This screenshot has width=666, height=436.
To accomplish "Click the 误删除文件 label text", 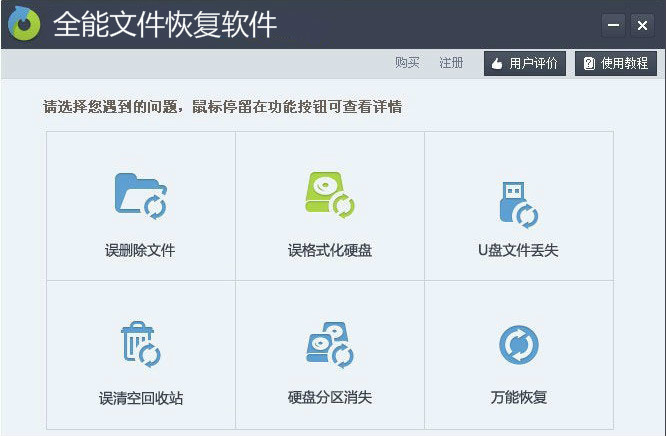I will 140,250.
